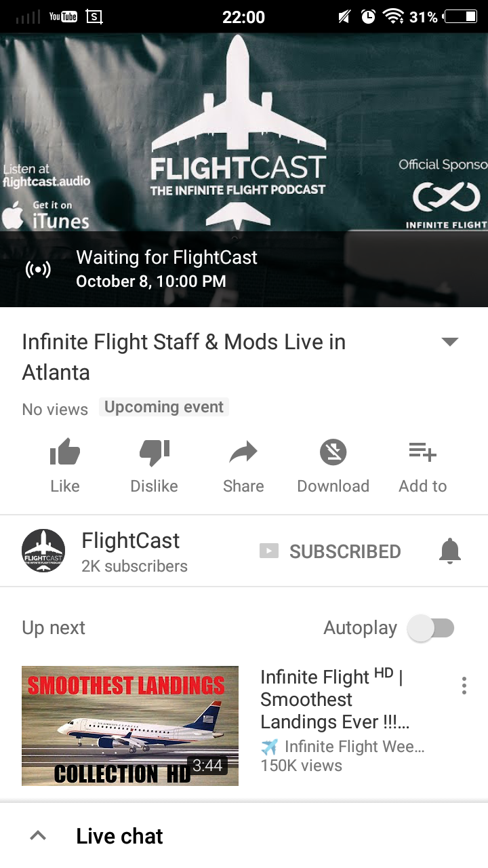Screen dimensions: 488x868
Task: Open the FlightCast channel name
Action: coord(131,540)
